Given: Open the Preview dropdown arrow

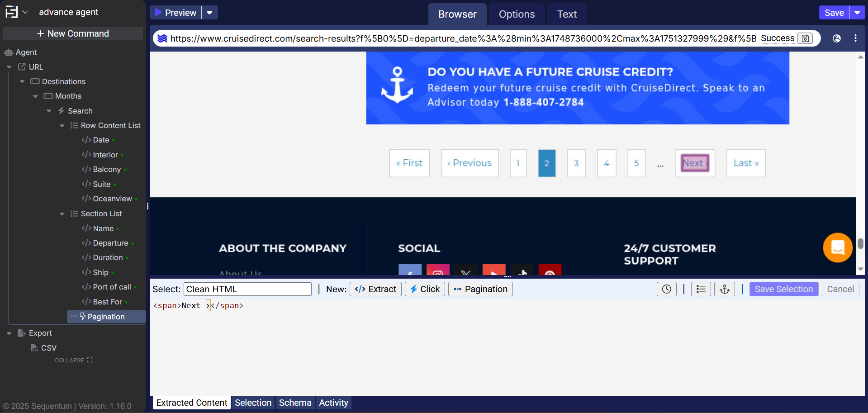Looking at the screenshot, I should (x=209, y=13).
